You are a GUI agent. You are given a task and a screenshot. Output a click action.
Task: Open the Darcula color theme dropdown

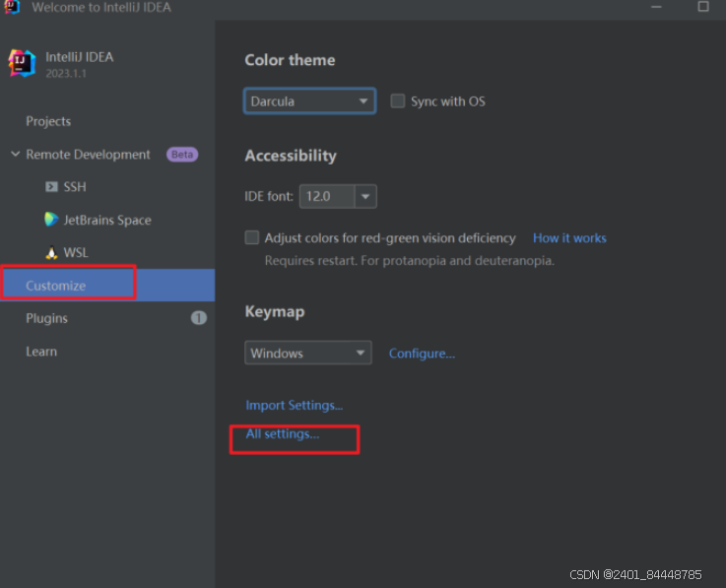309,100
